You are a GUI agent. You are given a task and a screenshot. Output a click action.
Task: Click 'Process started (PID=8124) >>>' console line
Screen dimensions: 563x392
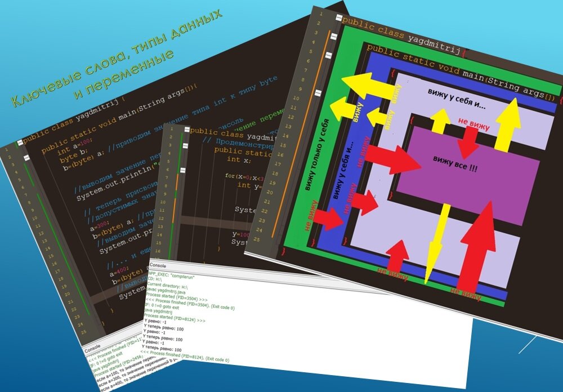tap(175, 318)
